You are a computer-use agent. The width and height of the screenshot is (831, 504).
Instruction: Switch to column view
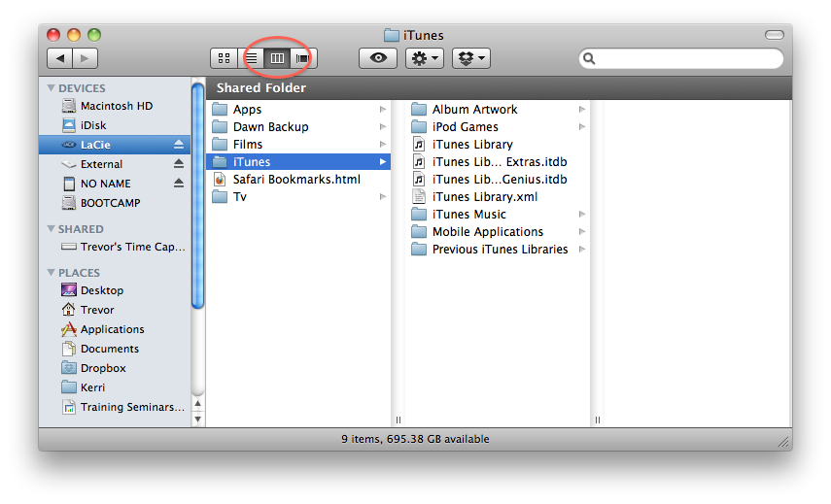tap(277, 58)
